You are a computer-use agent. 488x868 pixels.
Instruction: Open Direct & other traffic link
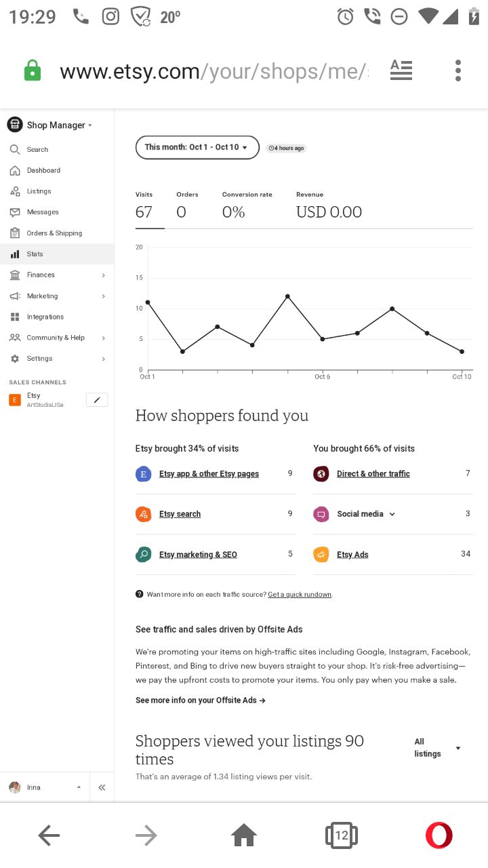pos(373,474)
